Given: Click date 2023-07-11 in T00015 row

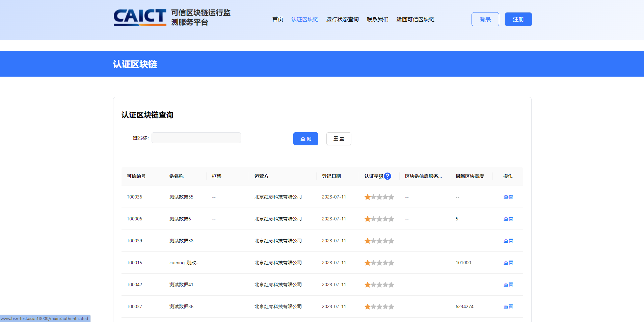Looking at the screenshot, I should 334,263.
